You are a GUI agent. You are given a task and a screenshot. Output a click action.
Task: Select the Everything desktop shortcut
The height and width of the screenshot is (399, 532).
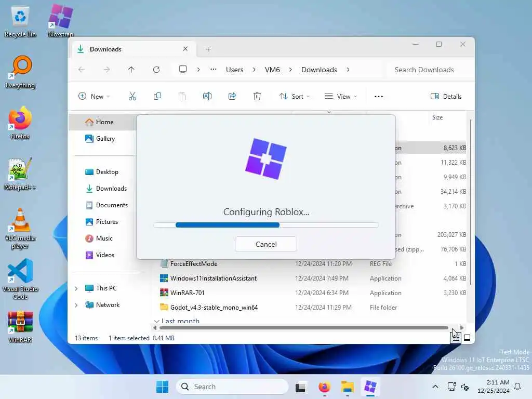(x=20, y=72)
